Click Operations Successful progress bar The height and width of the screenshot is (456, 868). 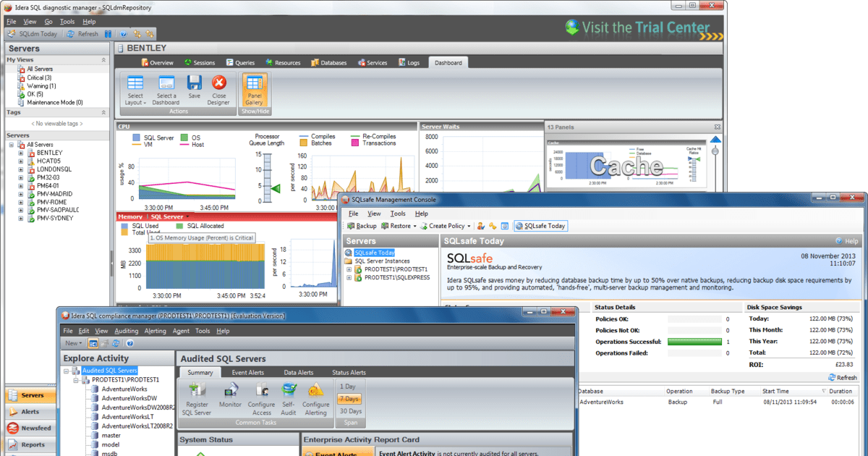click(695, 342)
